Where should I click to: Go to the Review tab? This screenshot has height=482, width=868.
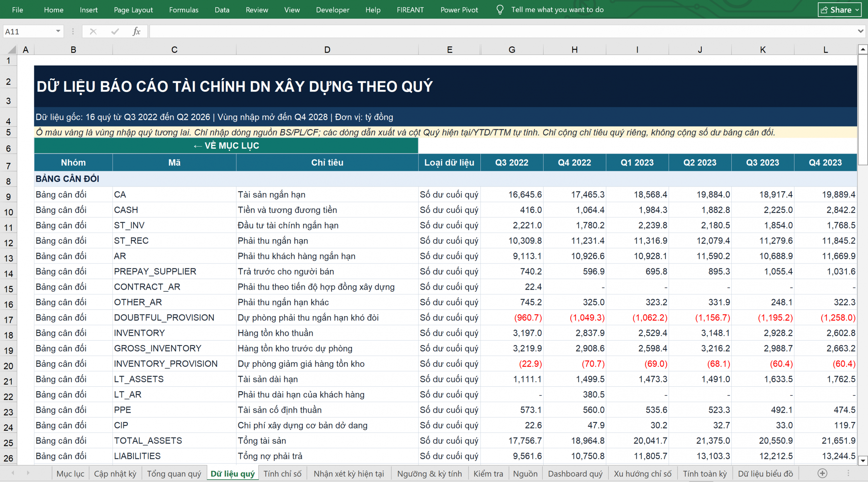click(x=257, y=10)
